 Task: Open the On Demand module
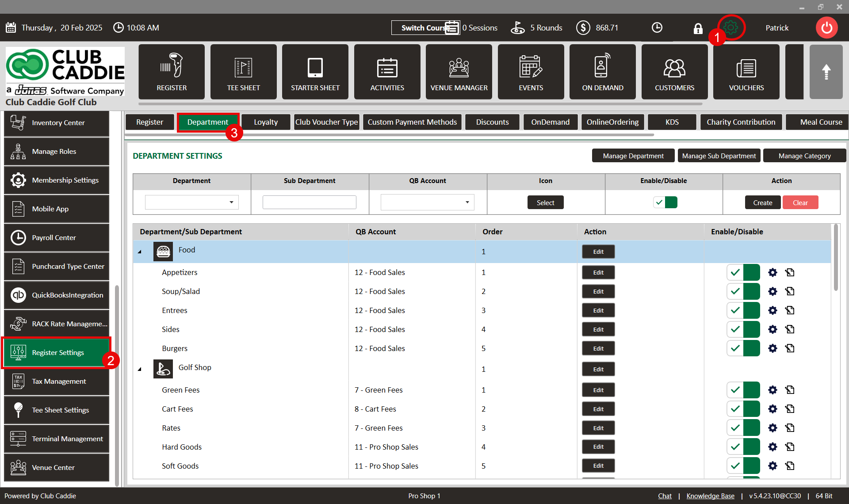click(x=603, y=72)
